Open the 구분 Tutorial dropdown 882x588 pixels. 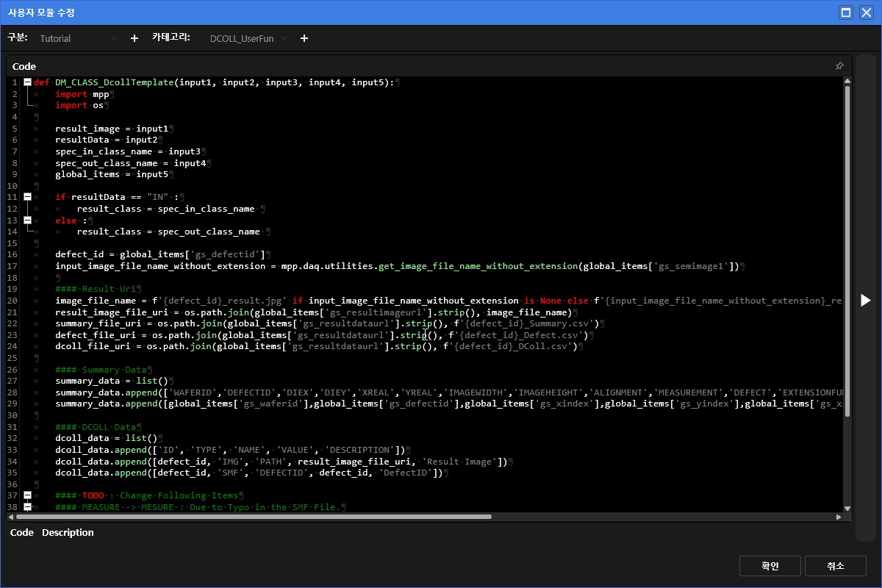click(x=78, y=38)
